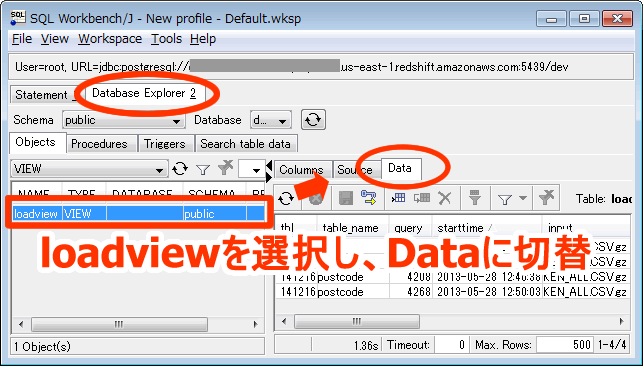Click right arrow of object list scrollbar

click(256, 324)
